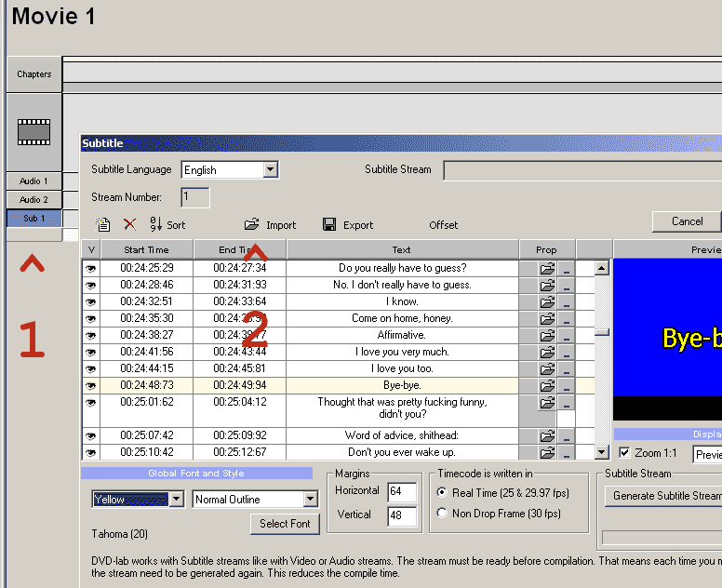
Task: Select the Sub 1 subtitle track
Action: tap(34, 219)
